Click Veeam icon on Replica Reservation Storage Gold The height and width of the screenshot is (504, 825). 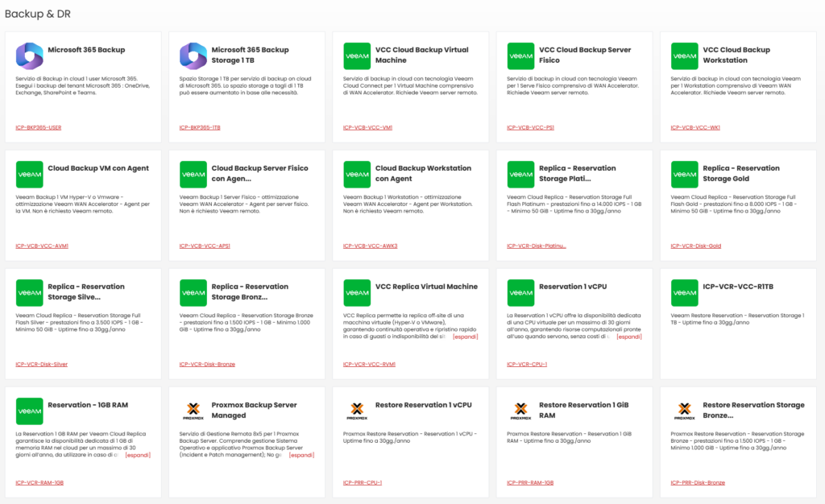point(685,174)
